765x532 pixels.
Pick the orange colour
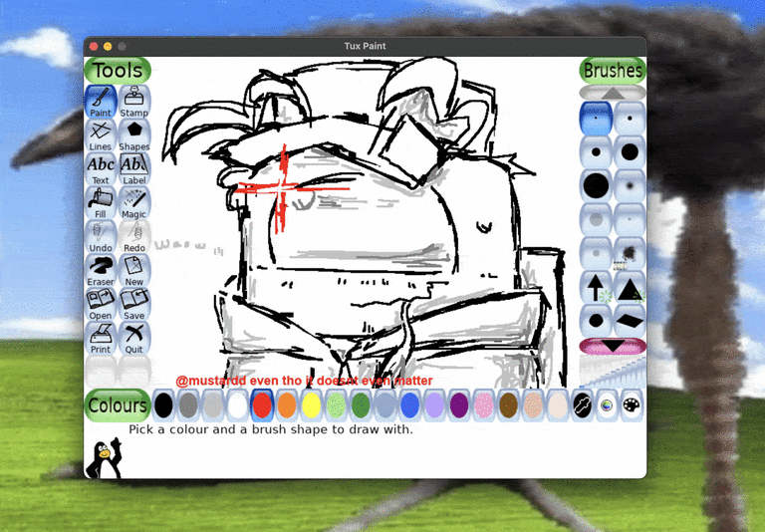(x=287, y=405)
